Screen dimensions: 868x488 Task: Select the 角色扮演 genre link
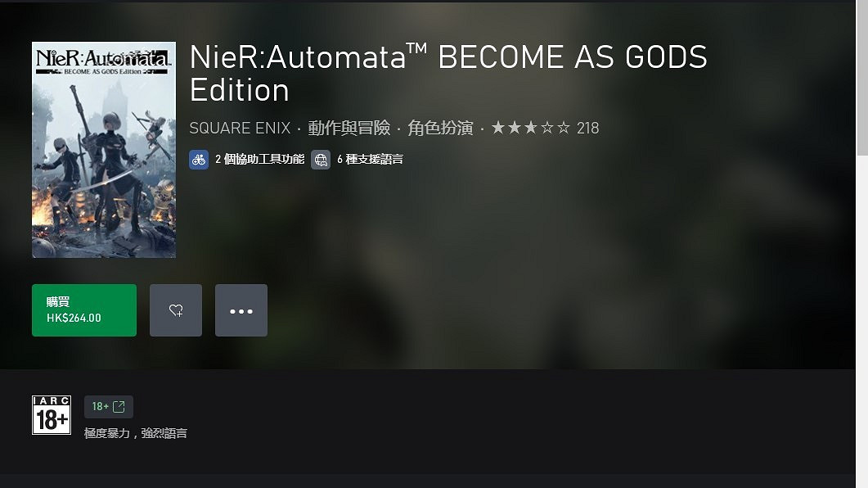pos(441,128)
